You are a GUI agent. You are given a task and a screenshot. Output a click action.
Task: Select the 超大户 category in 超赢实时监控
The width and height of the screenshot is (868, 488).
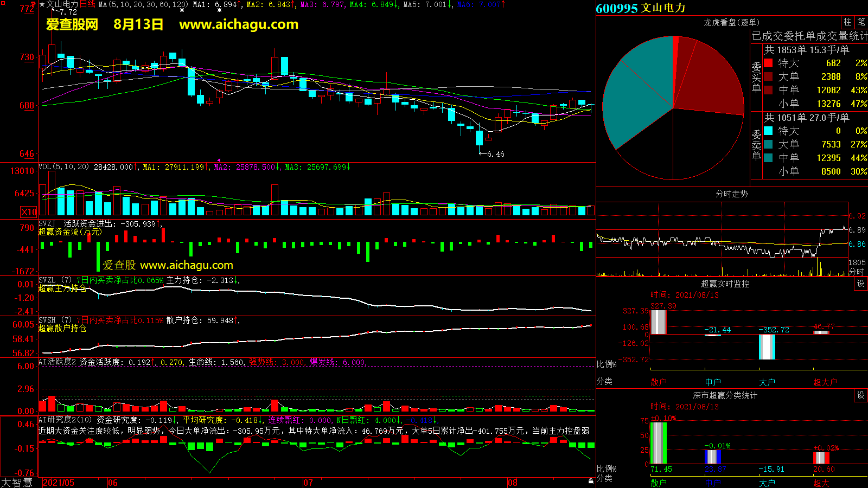[825, 382]
